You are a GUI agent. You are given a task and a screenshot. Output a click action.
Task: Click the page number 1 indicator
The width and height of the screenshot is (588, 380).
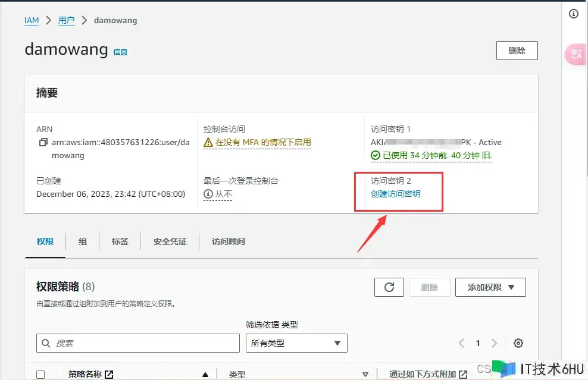[478, 343]
